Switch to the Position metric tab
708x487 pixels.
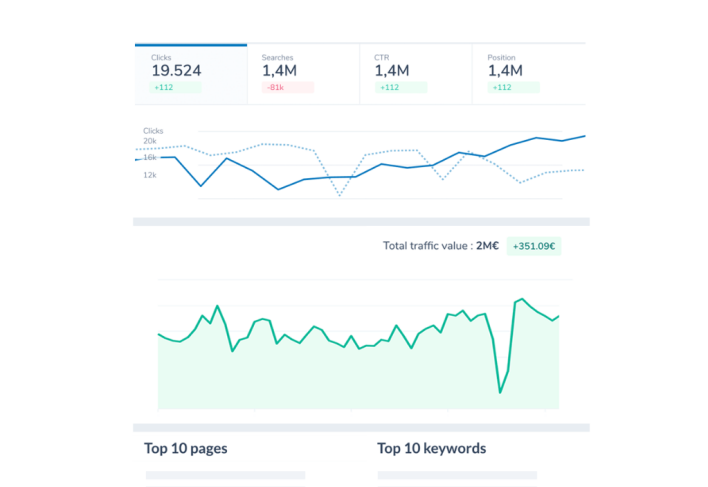(529, 74)
